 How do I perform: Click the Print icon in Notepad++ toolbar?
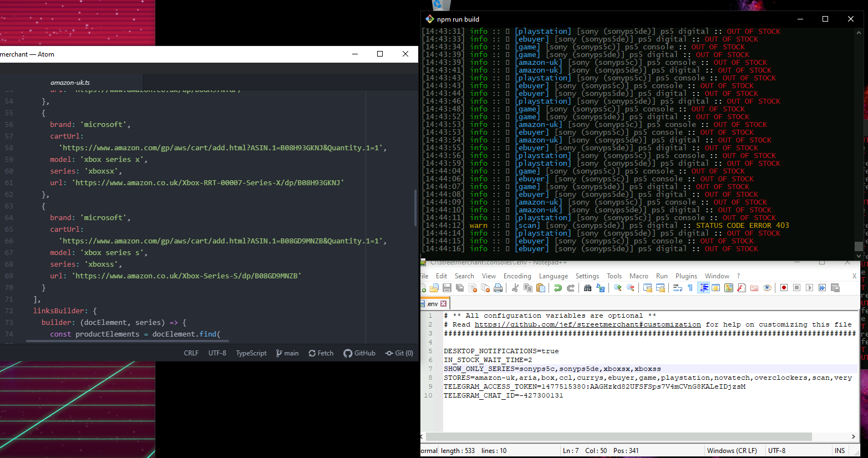pyautogui.click(x=498, y=288)
